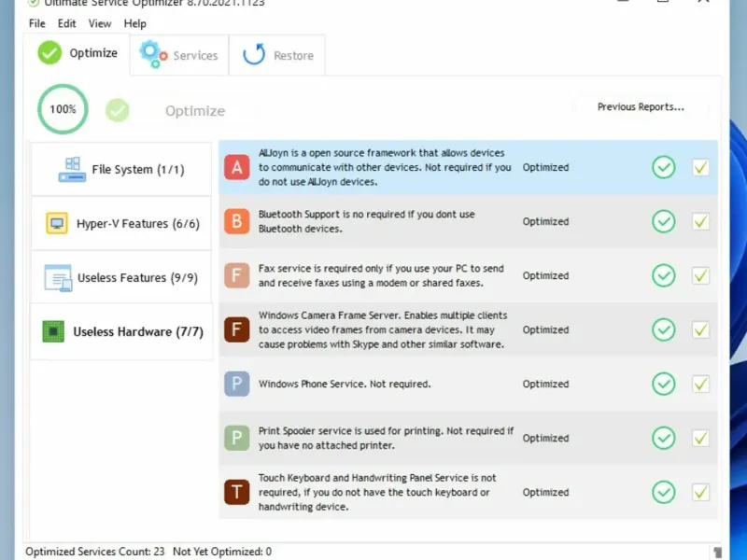747x560 pixels.
Task: Toggle the Windows Camera Frame Server checkbox
Action: [x=700, y=329]
